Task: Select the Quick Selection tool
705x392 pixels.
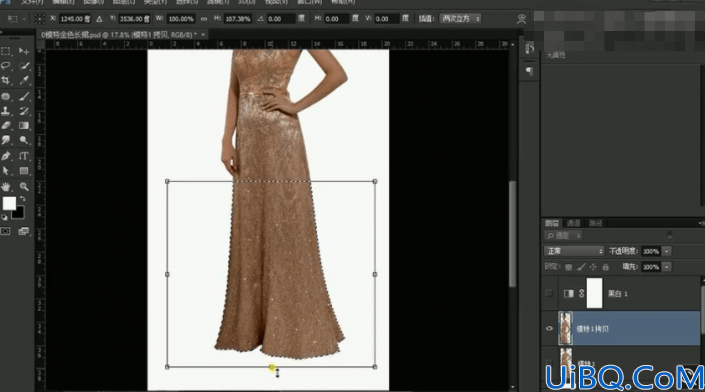Action: pos(24,66)
